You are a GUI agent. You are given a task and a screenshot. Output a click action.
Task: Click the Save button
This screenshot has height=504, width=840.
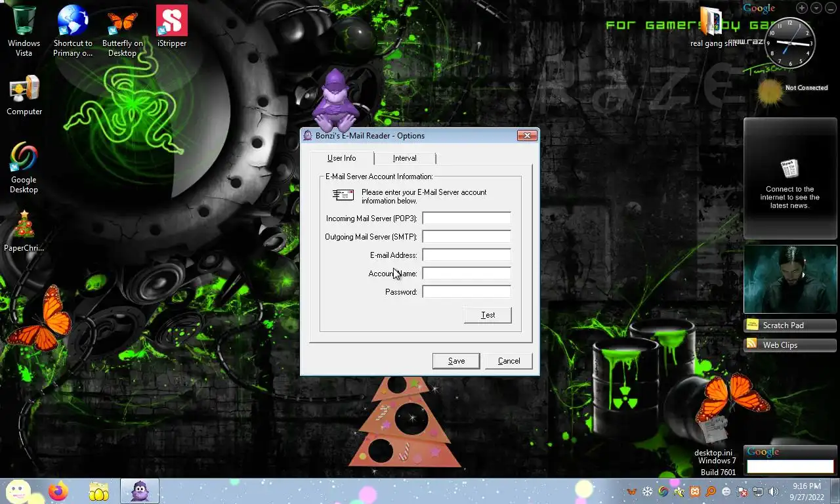point(456,361)
